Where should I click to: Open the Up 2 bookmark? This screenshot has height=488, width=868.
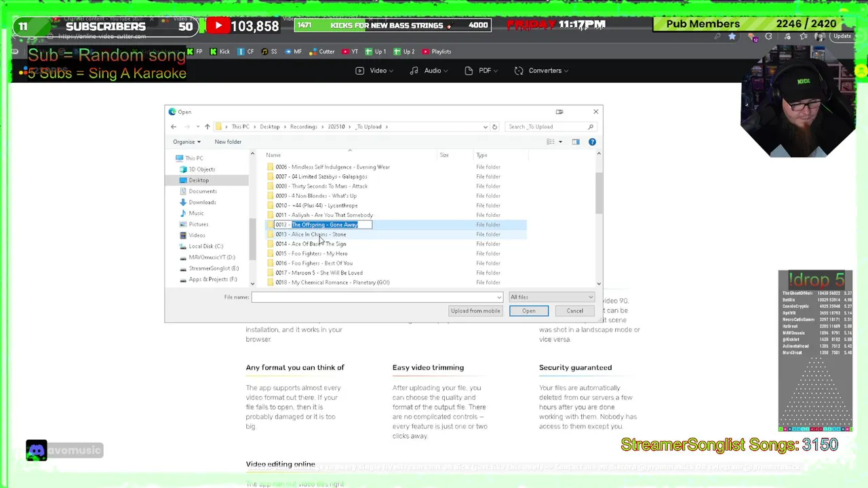[x=404, y=52]
